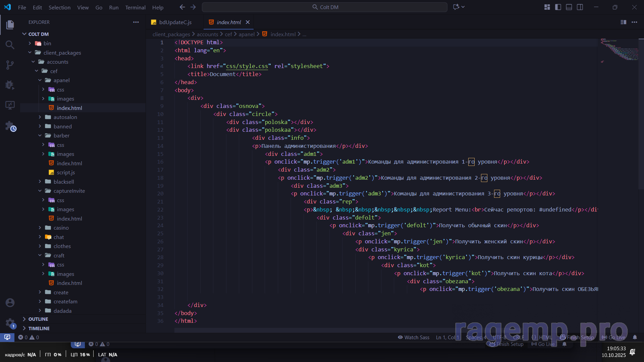Toggle the bottom Panel layout button
Image resolution: width=644 pixels, height=362 pixels.
point(569,7)
